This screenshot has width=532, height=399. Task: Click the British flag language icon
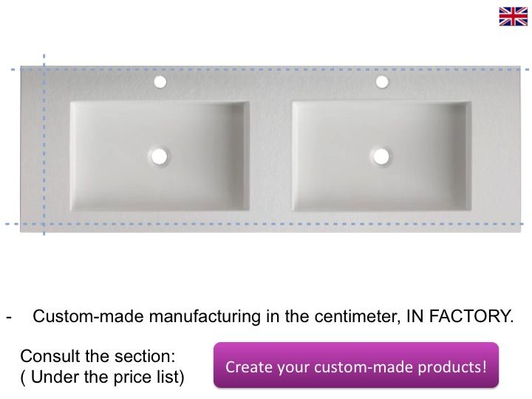[513, 17]
